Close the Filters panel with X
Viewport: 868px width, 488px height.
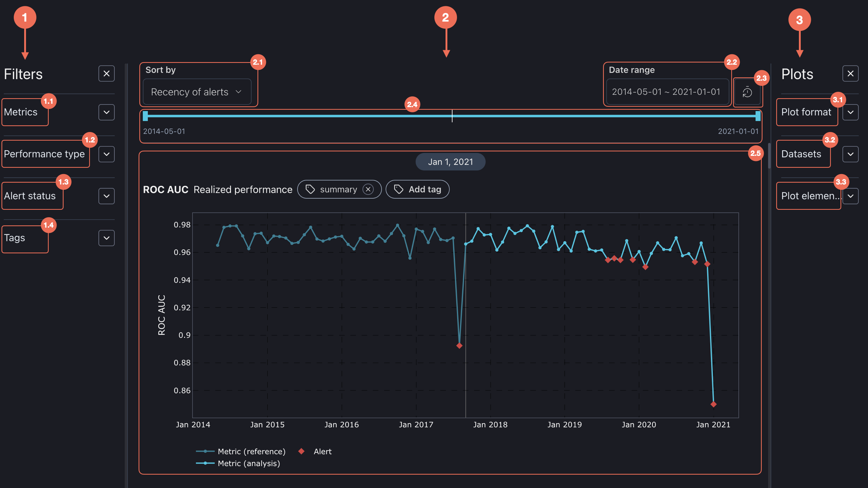click(x=106, y=74)
